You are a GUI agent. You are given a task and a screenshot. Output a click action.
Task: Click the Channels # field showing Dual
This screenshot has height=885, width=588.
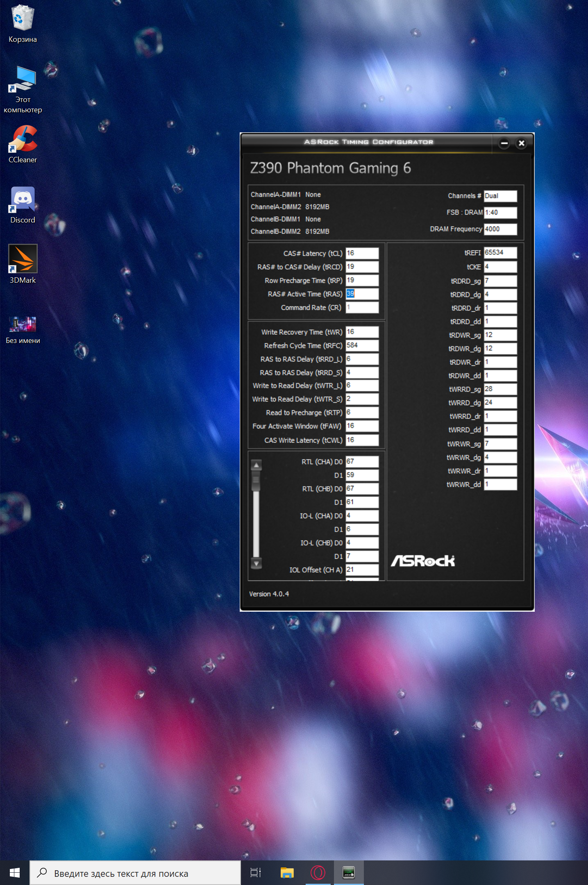[x=500, y=196]
